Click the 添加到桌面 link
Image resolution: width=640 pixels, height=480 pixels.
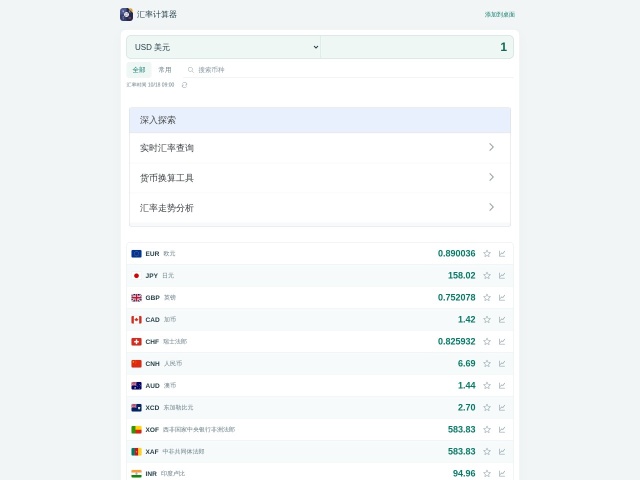500,15
